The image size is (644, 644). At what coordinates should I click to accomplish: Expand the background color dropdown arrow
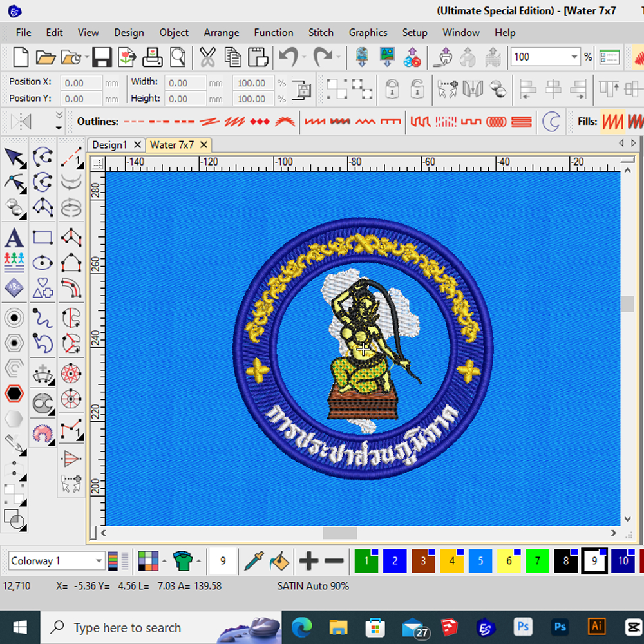pos(164,561)
